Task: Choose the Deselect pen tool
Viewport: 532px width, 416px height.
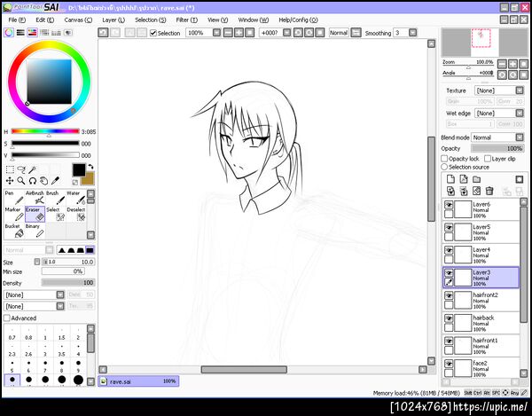Action: click(76, 214)
